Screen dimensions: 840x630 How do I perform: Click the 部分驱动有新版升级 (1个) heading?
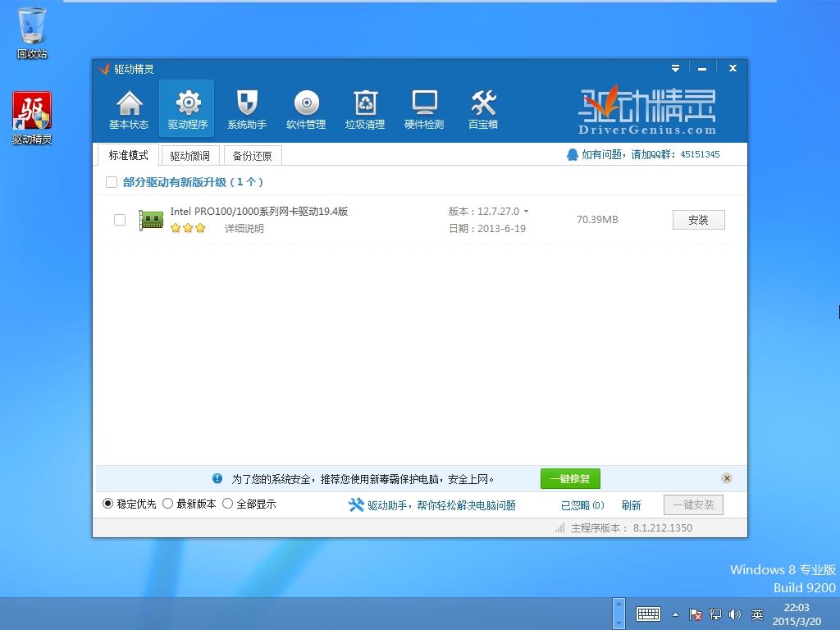coord(193,182)
